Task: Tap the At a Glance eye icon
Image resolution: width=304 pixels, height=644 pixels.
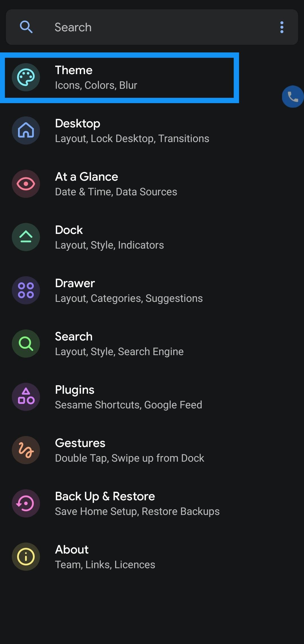Action: (x=26, y=184)
